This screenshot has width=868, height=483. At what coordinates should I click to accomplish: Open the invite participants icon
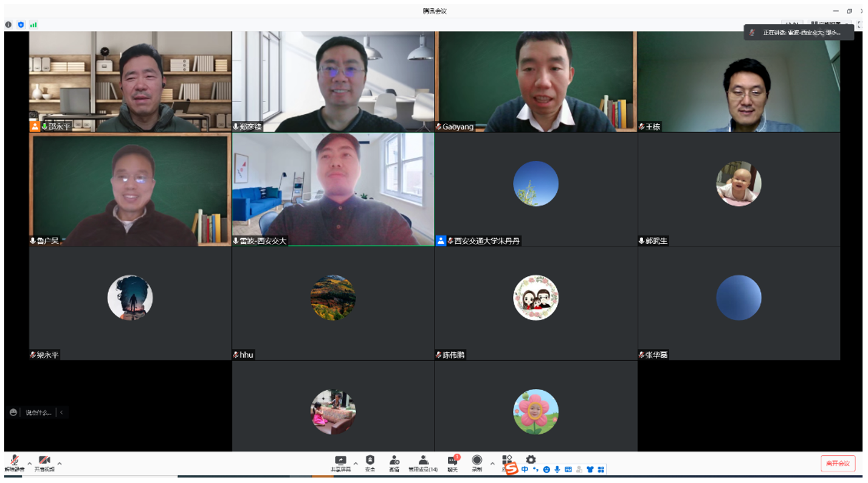[394, 461]
